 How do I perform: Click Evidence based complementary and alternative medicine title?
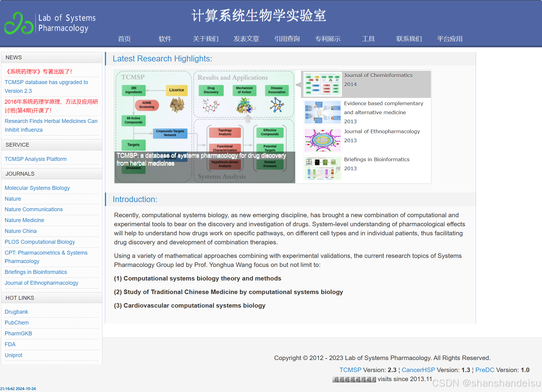click(384, 108)
